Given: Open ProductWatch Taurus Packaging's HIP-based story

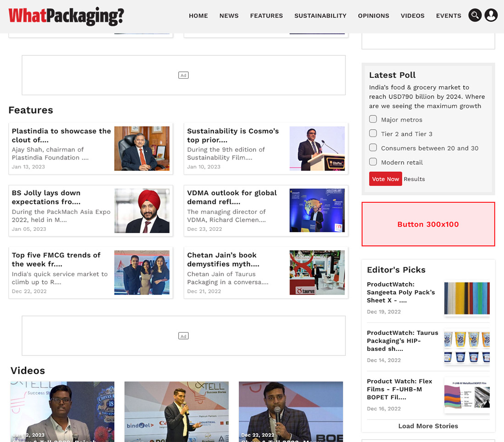Looking at the screenshot, I should pyautogui.click(x=402, y=341).
